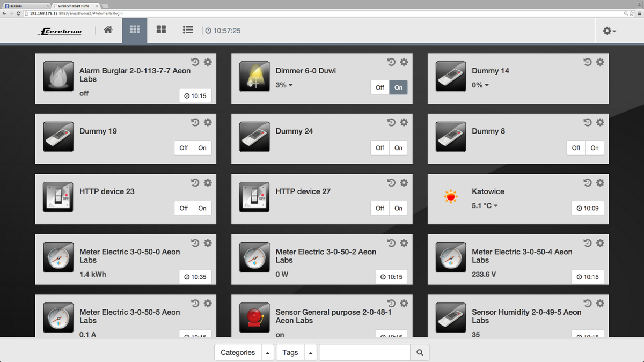
Task: Select the Cerebrum Smart Home browser tab
Action: coord(75,5)
